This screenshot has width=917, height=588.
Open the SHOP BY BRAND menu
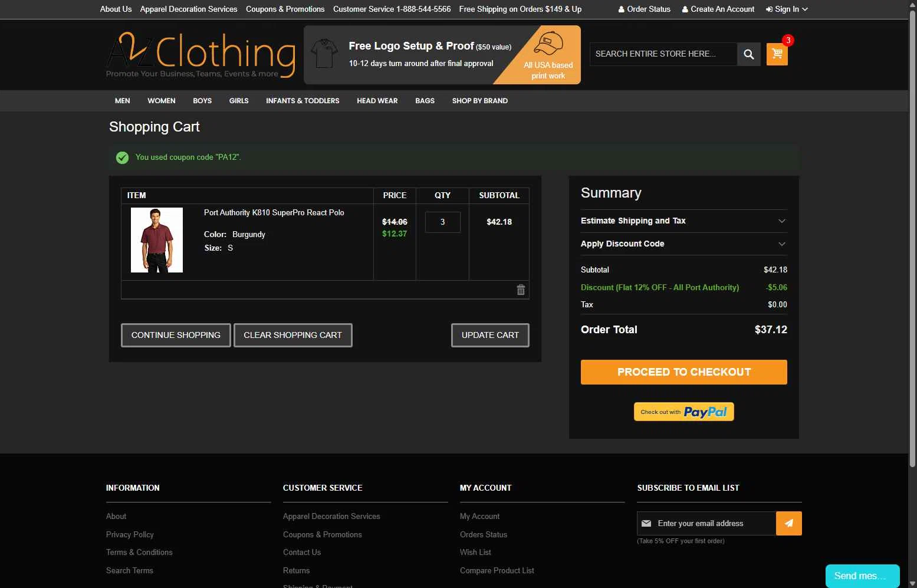coord(480,101)
